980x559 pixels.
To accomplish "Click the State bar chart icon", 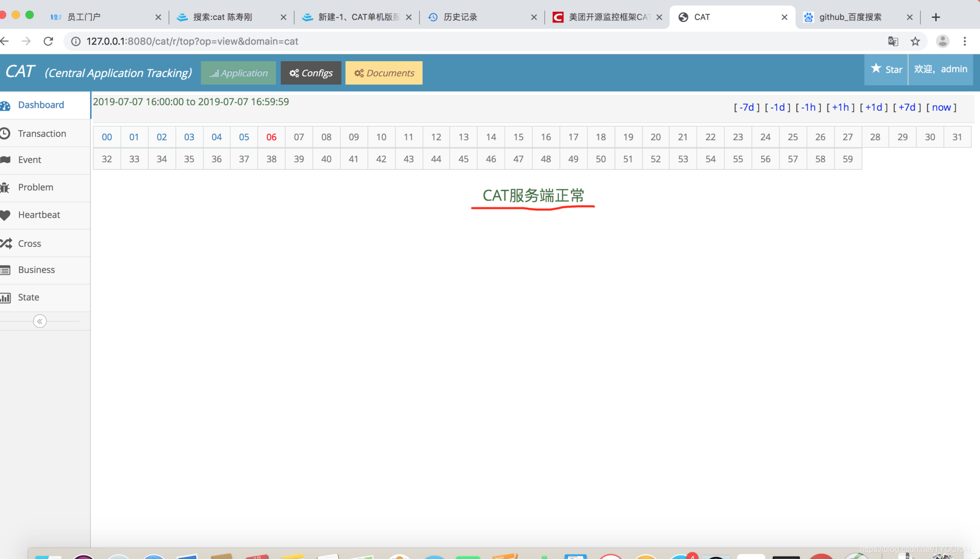I will pyautogui.click(x=6, y=298).
